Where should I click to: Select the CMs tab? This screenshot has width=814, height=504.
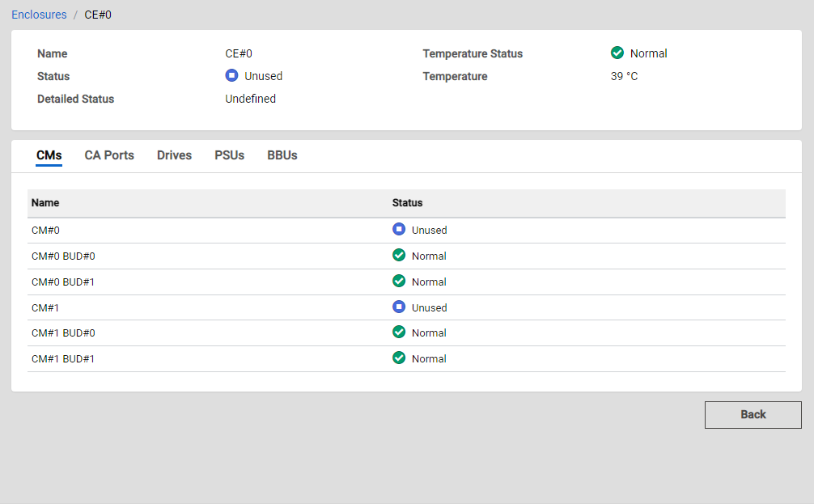pyautogui.click(x=49, y=155)
